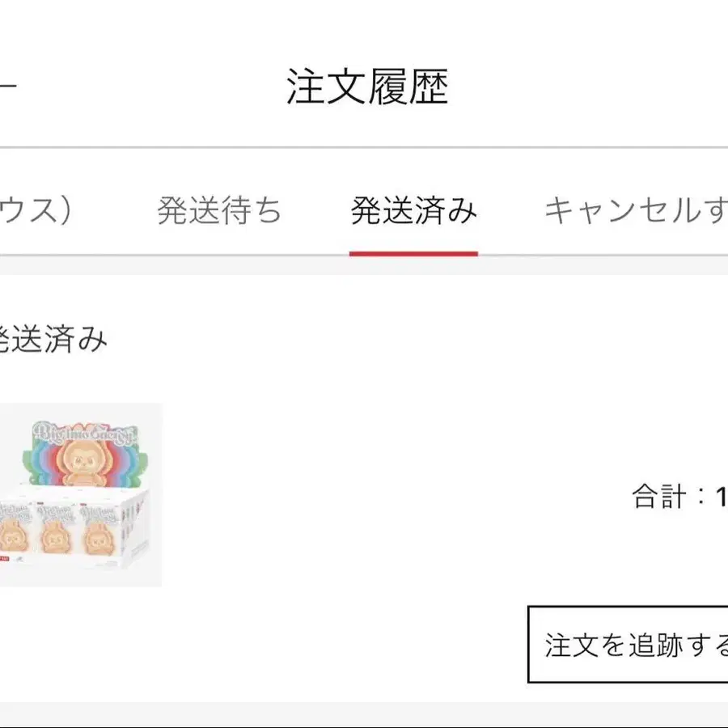The width and height of the screenshot is (728, 728).
Task: Open the blind box product thumbnail
Action: [79, 494]
